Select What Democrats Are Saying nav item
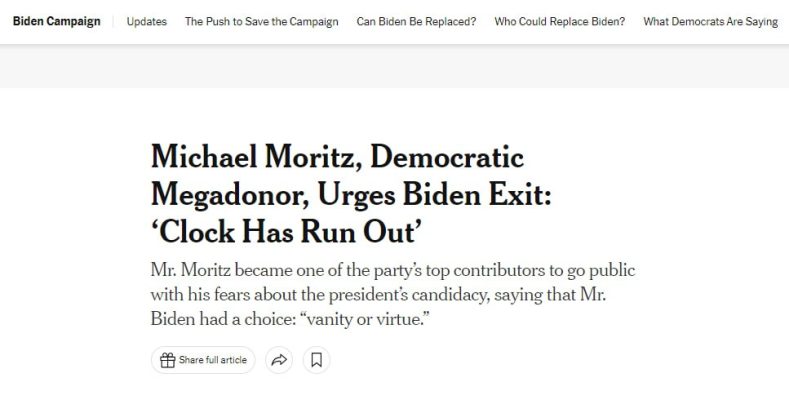The image size is (789, 400). (x=711, y=22)
